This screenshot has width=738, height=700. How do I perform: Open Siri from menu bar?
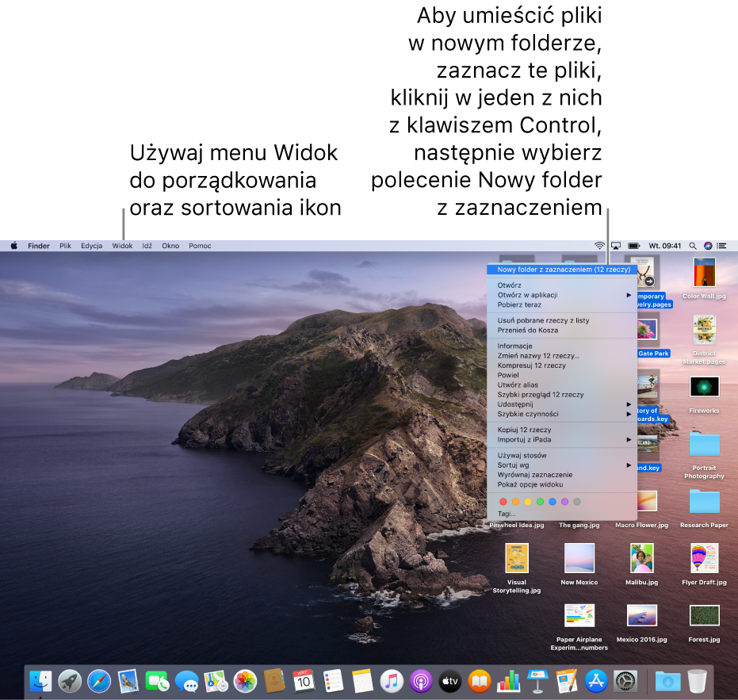click(x=708, y=246)
